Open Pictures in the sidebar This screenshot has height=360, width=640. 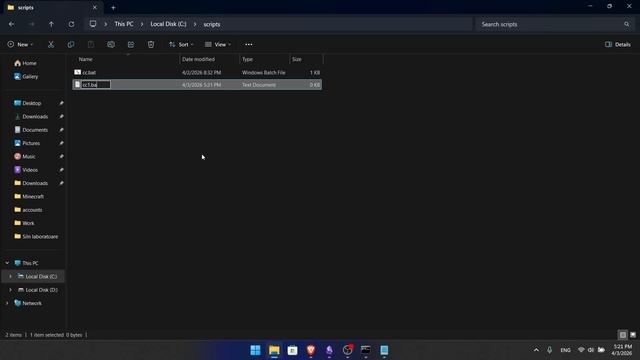coord(31,143)
